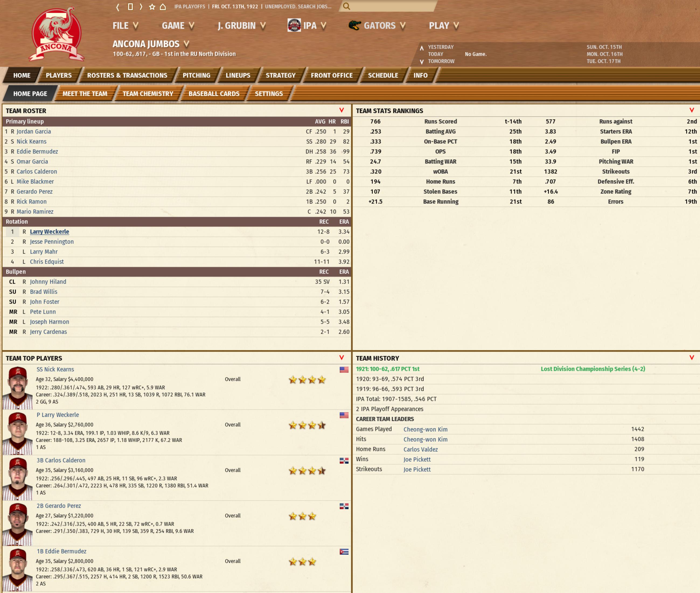This screenshot has height=593, width=700.
Task: Click the page/window icon in top toolbar
Action: (x=130, y=7)
